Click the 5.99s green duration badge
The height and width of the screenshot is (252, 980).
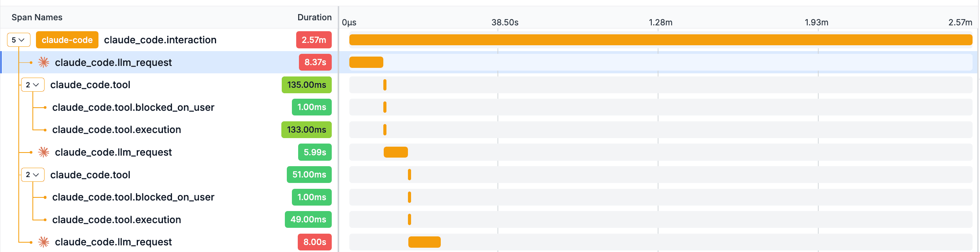tap(315, 152)
